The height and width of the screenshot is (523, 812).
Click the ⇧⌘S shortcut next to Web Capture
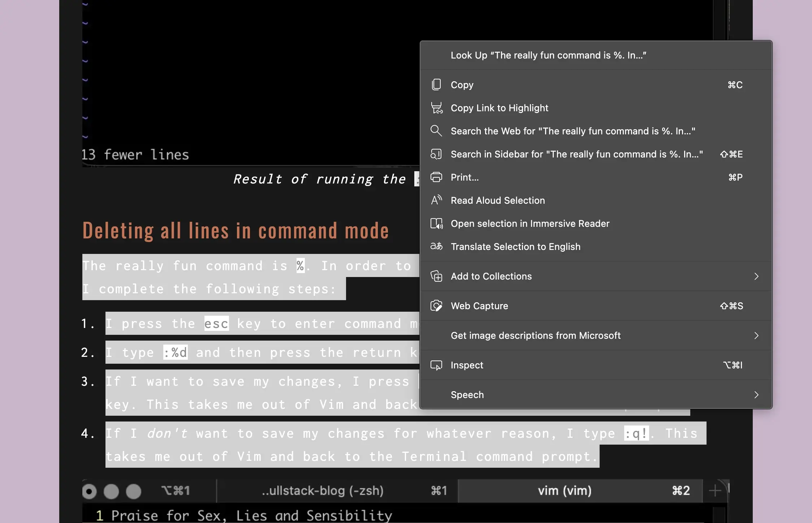[x=731, y=306]
